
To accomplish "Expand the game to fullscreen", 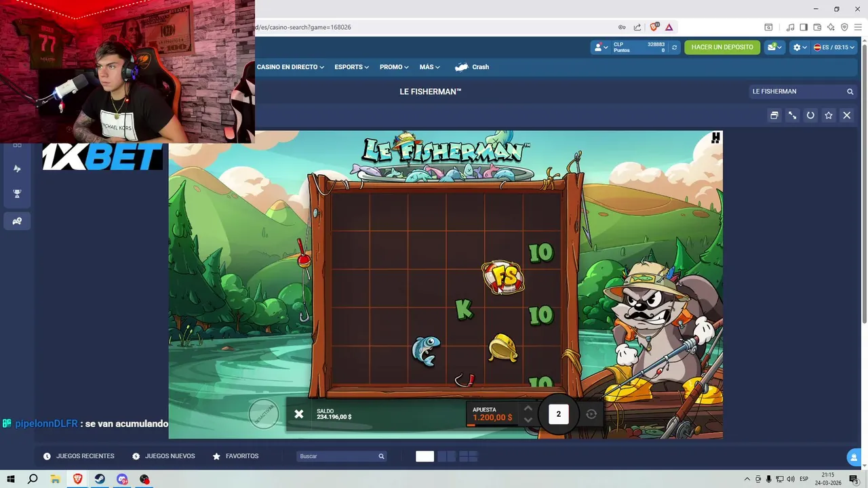I will tap(792, 115).
